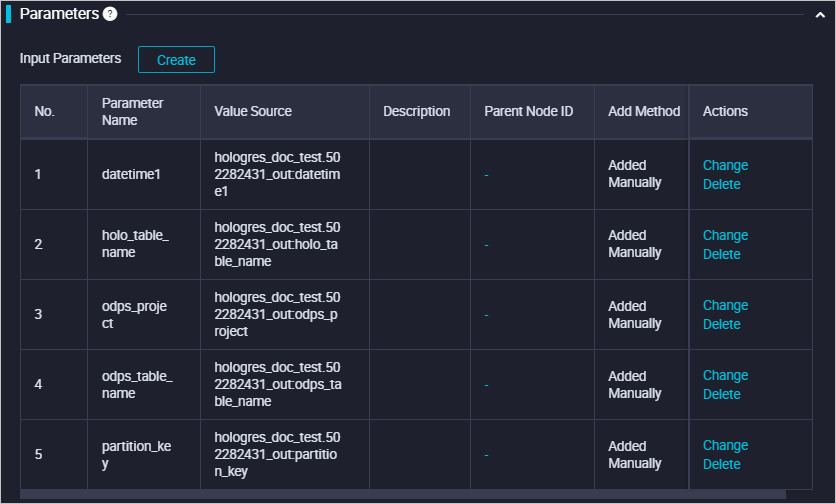Click the Parent Node ID column header
Viewport: 836px width, 504px height.
click(528, 111)
